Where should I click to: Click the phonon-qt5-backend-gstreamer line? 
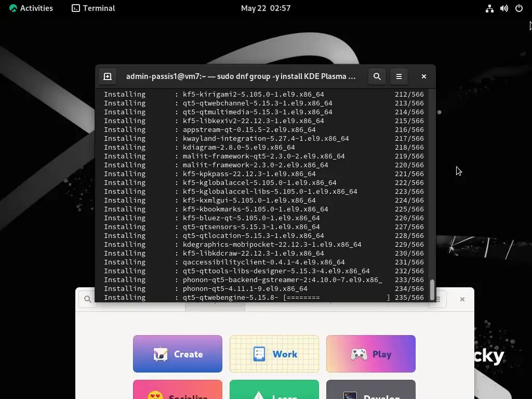[263, 280]
